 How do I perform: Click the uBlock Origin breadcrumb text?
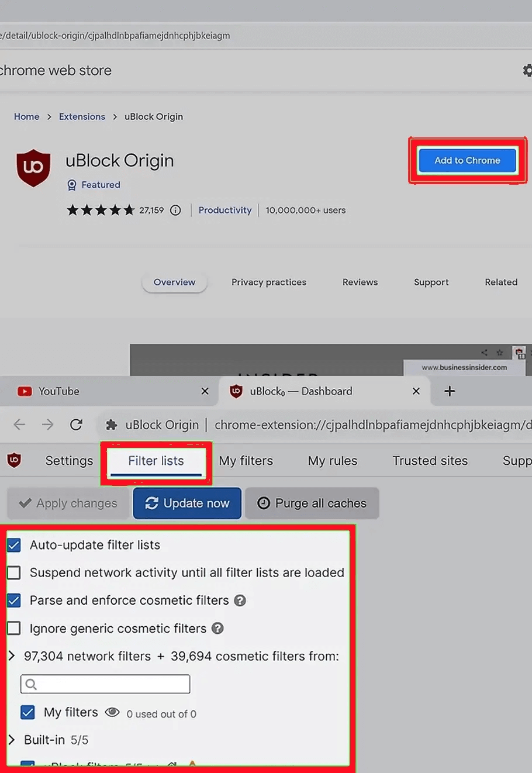154,117
